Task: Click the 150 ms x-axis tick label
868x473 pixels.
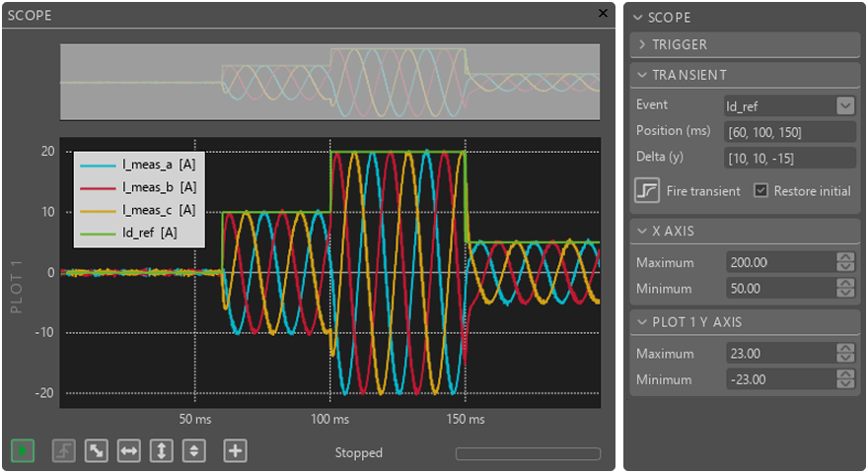Action: coord(466,420)
